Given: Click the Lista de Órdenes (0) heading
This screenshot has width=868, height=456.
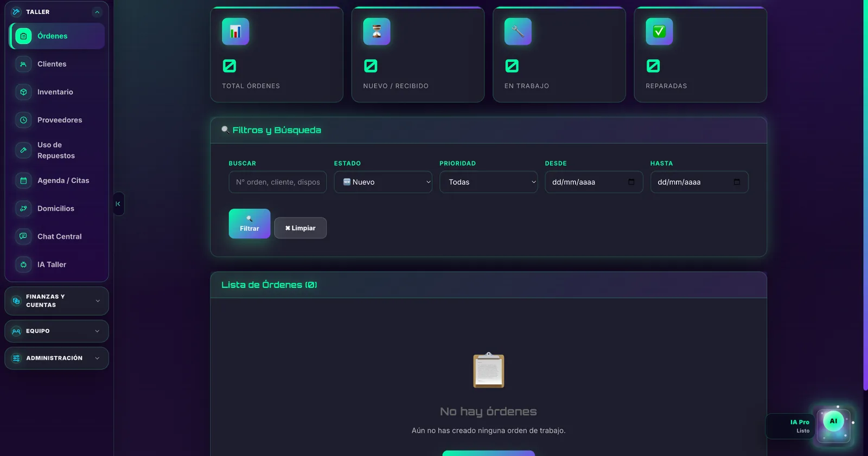Looking at the screenshot, I should click(x=269, y=285).
